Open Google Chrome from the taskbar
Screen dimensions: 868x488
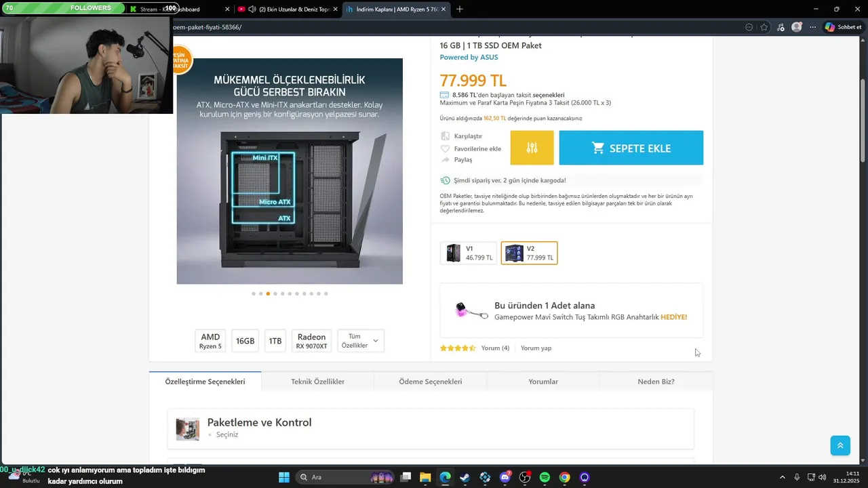tap(565, 477)
